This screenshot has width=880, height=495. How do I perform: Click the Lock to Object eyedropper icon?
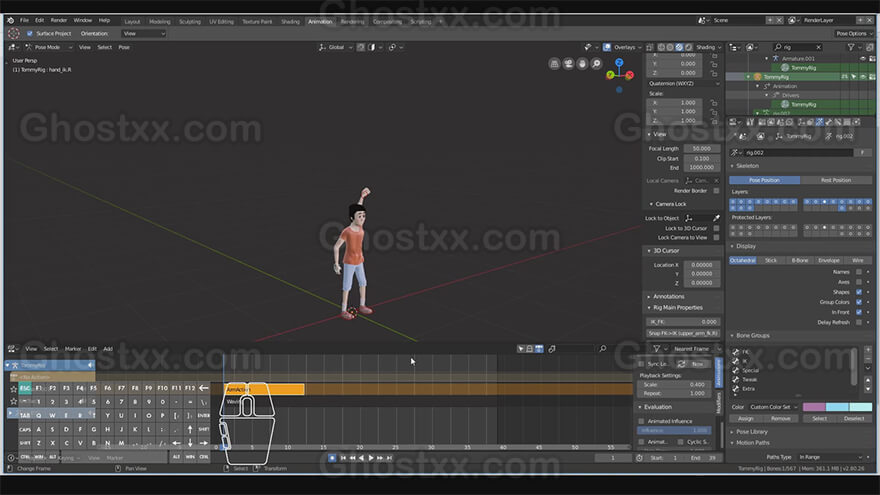click(x=716, y=218)
